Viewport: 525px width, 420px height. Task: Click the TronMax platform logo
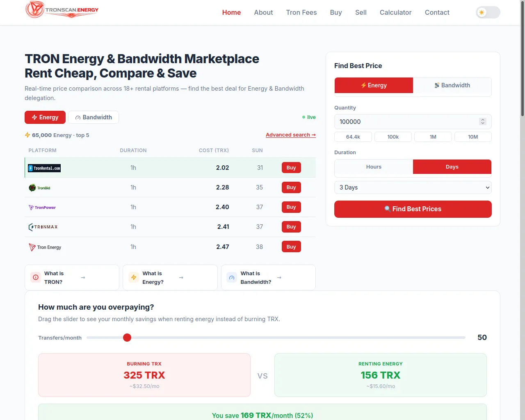(x=43, y=227)
